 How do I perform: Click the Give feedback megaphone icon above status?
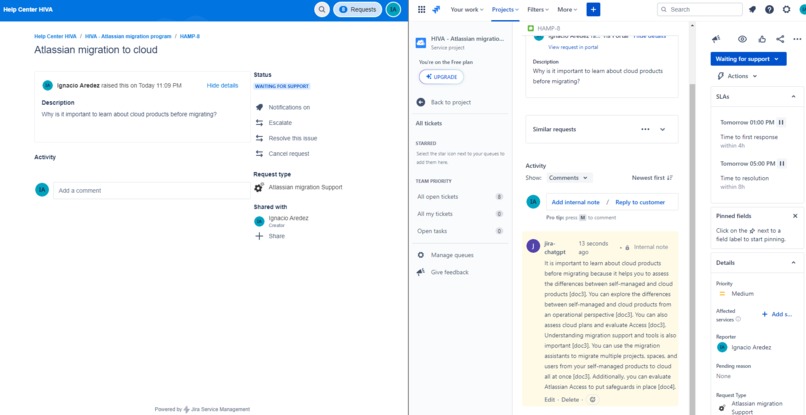tap(716, 39)
